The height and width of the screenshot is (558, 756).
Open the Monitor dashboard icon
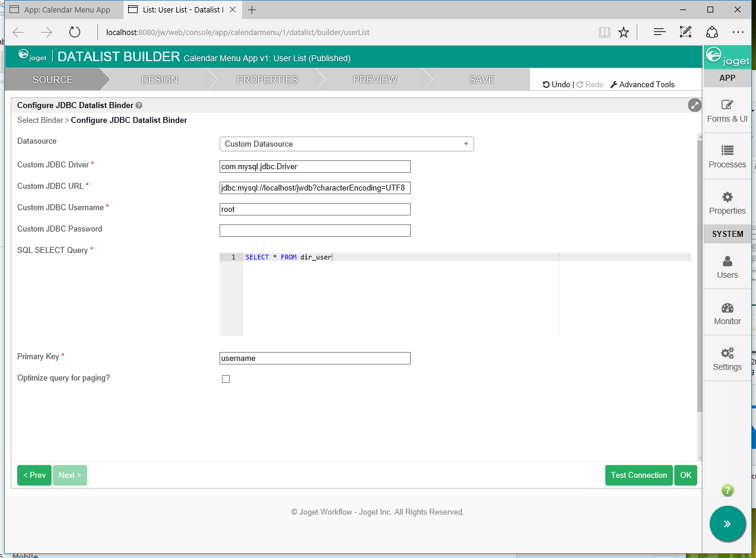point(727,313)
